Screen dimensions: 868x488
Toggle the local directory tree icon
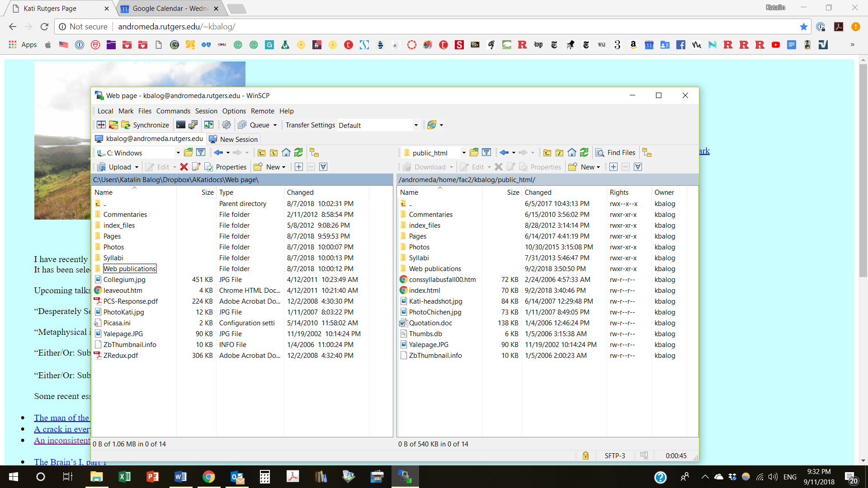(x=314, y=153)
